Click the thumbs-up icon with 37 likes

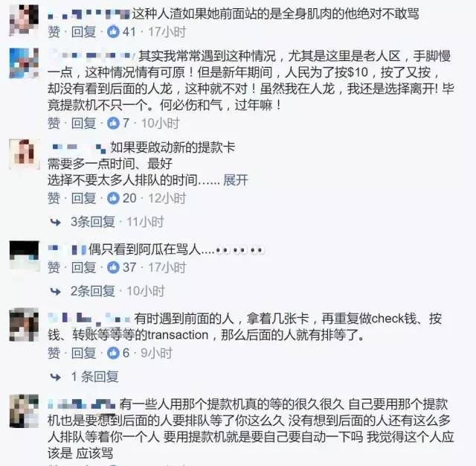click(x=113, y=267)
